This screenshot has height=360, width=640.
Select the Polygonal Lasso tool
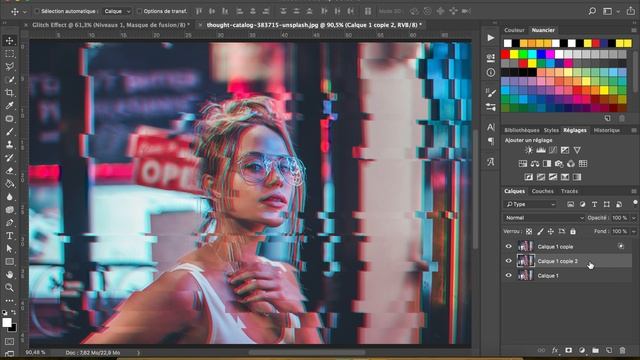9,67
